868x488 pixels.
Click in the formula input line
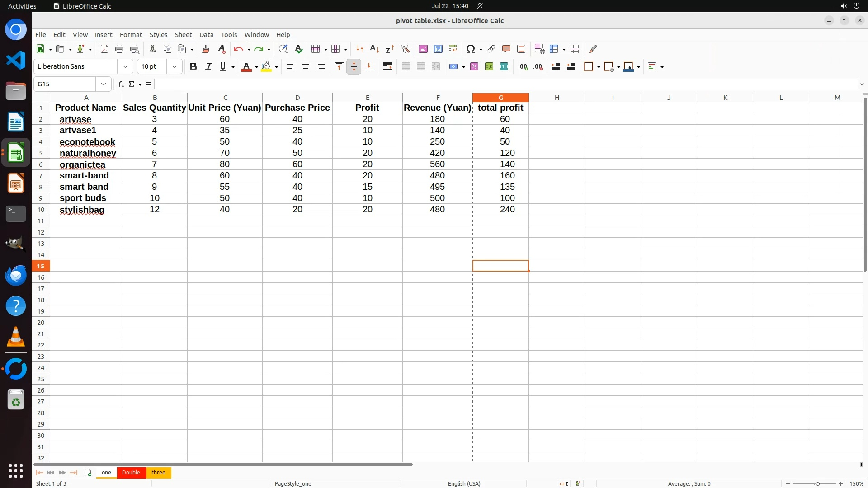[497, 84]
